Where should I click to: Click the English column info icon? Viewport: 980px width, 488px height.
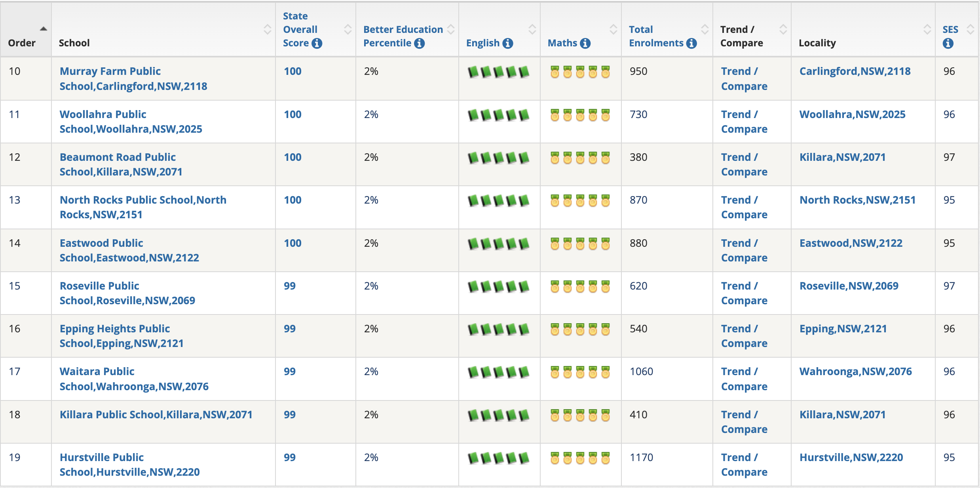click(508, 43)
